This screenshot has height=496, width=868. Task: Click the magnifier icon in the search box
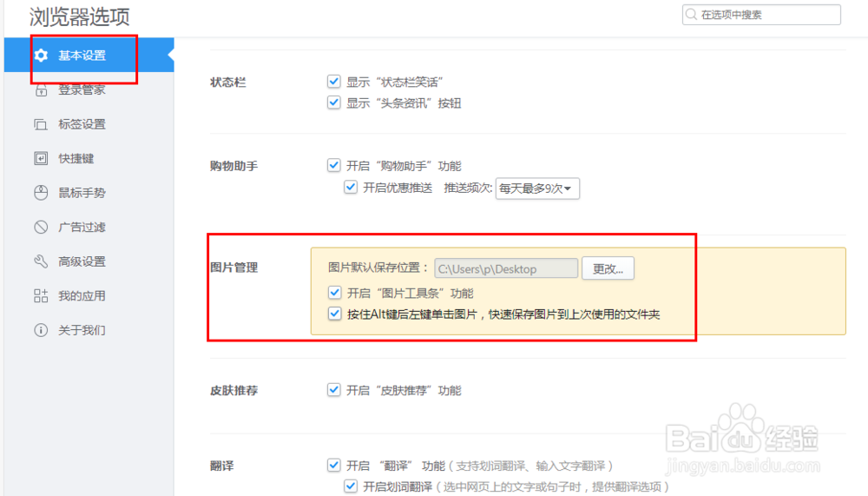tap(692, 15)
